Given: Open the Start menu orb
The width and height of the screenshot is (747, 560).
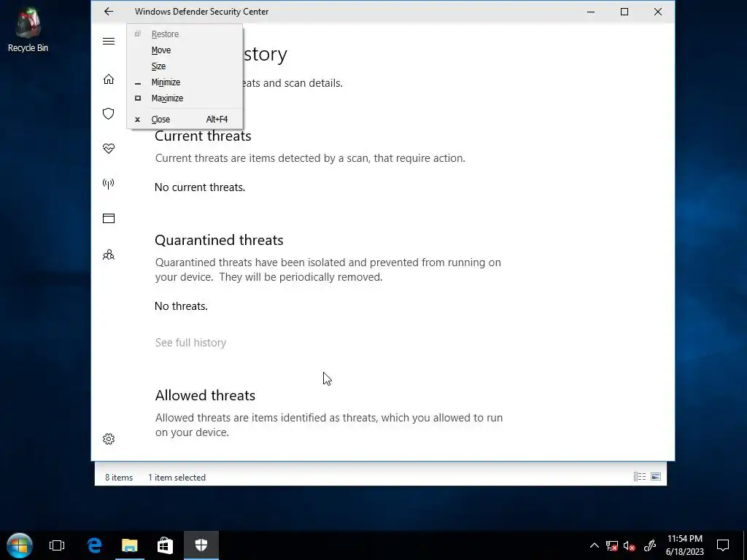Looking at the screenshot, I should (x=20, y=545).
